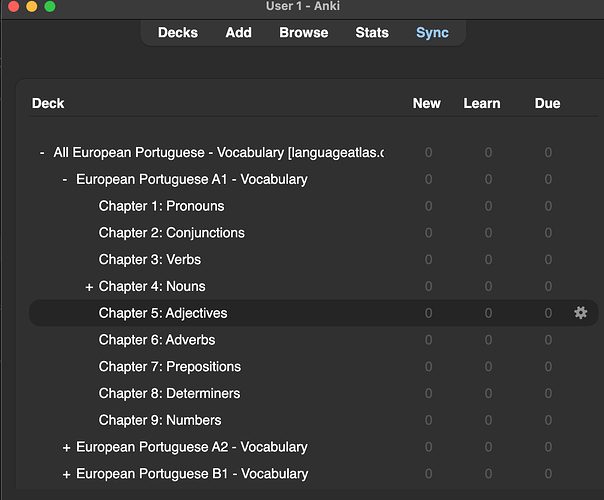Show the Stats screen
This screenshot has height=500, width=604.
(x=372, y=33)
